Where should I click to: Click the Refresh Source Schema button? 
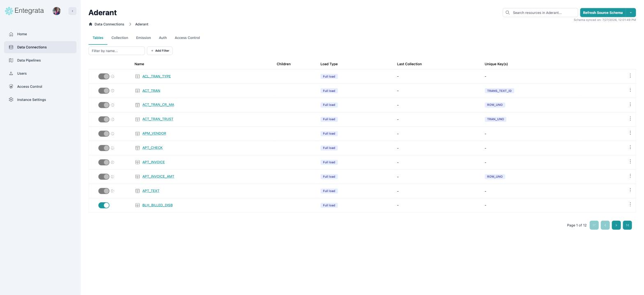pos(603,13)
